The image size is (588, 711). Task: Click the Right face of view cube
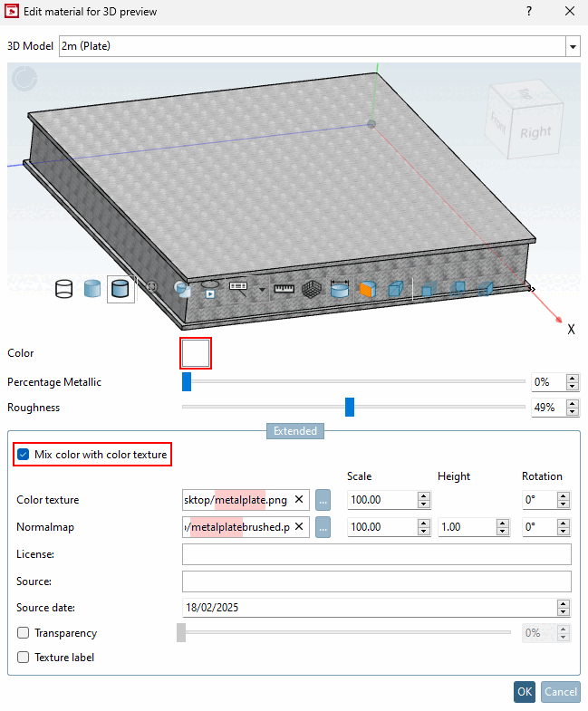pyautogui.click(x=535, y=132)
